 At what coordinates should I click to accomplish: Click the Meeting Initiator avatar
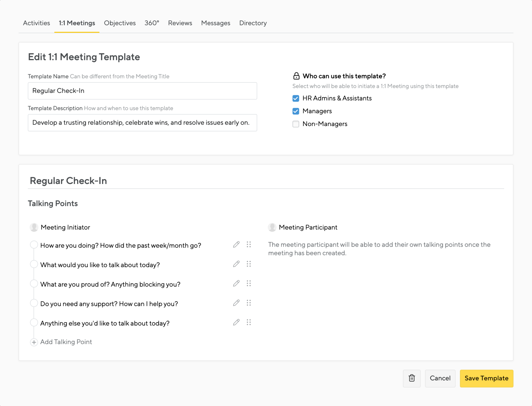pyautogui.click(x=34, y=227)
